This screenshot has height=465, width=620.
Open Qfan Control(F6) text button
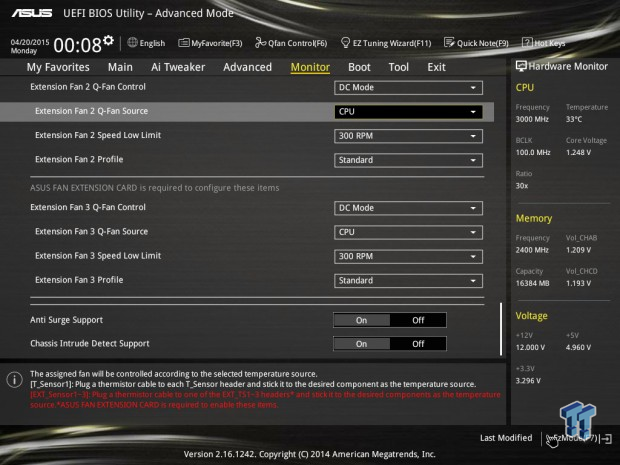pos(298,43)
